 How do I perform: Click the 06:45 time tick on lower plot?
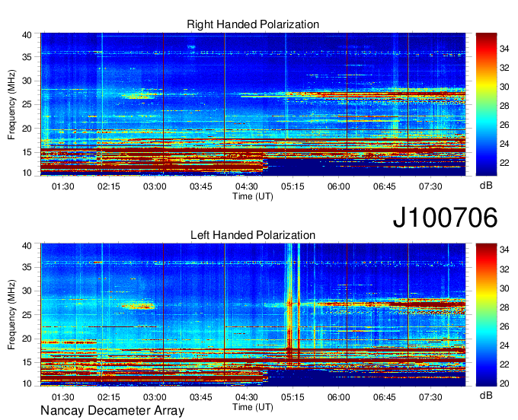click(385, 397)
